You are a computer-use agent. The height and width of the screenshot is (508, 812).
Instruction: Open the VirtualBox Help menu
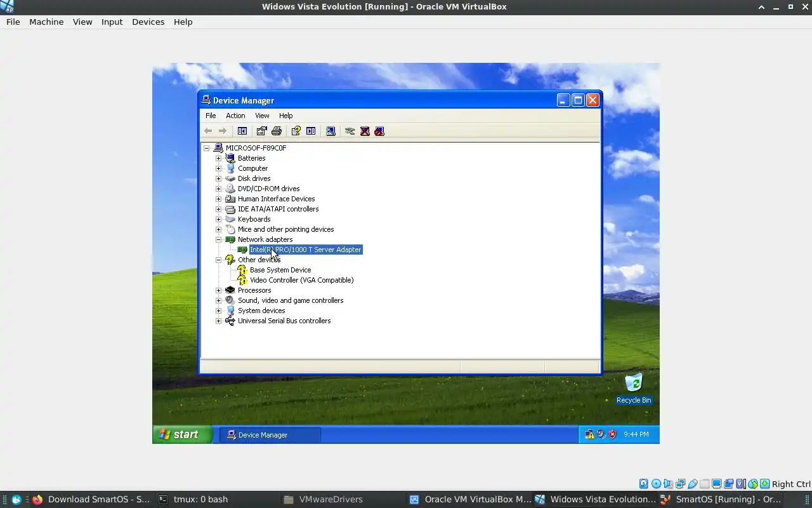(x=183, y=22)
